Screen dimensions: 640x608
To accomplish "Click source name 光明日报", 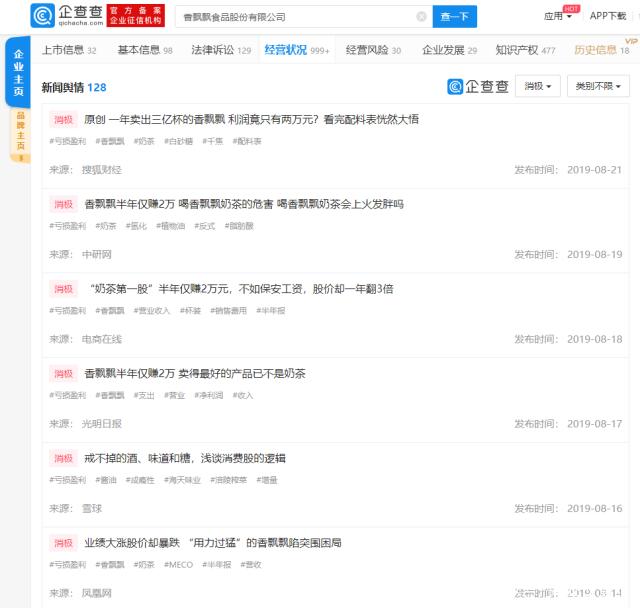I will pyautogui.click(x=102, y=424).
